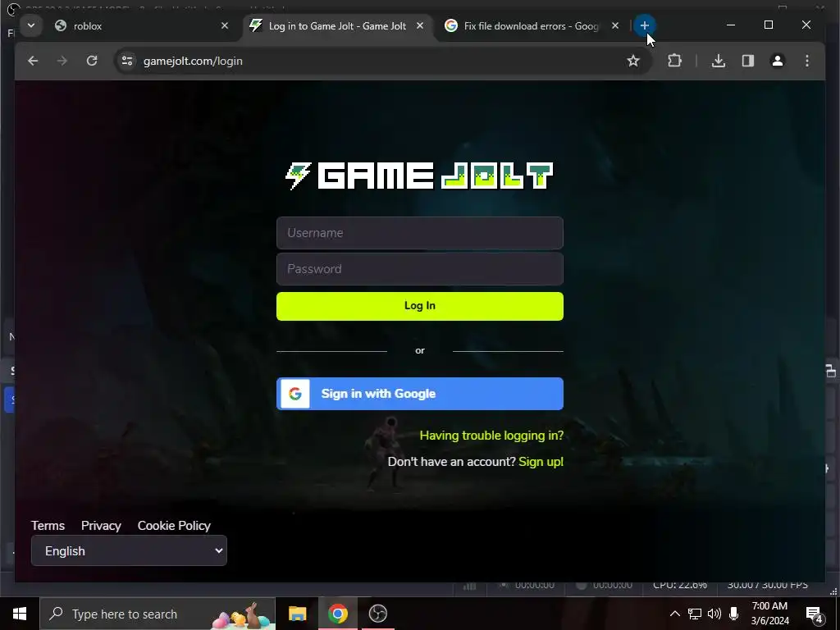Focus the Password field
840x630 pixels.
coord(419,269)
